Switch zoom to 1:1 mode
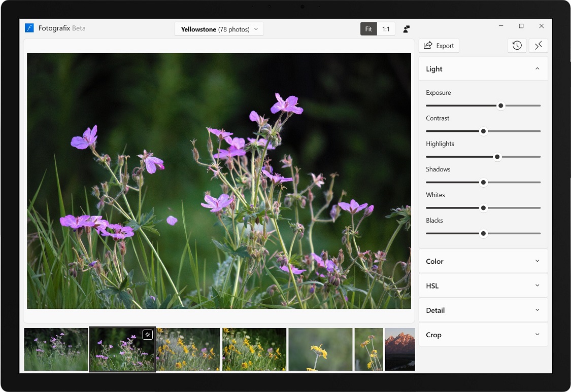This screenshot has width=571, height=392. click(386, 29)
